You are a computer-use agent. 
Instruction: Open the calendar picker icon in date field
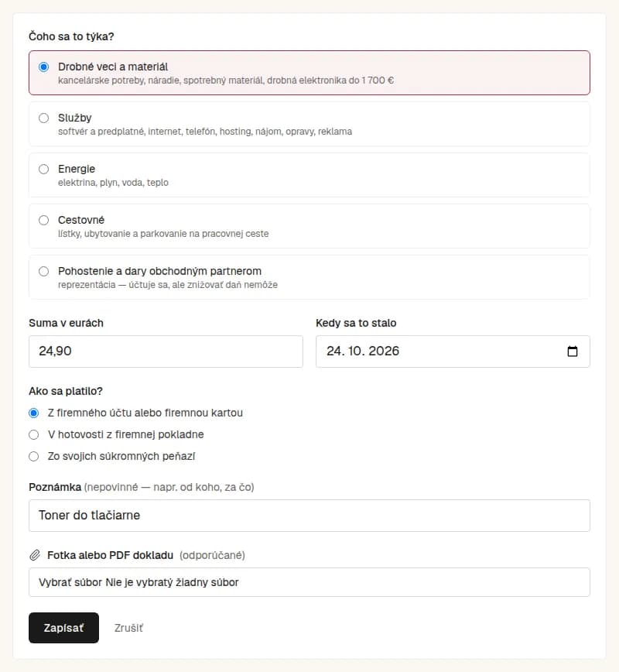pos(573,351)
